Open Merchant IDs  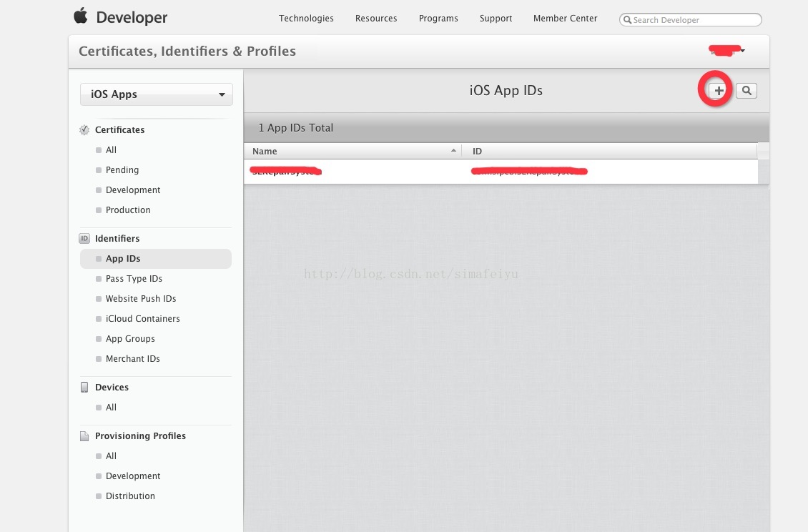click(133, 359)
